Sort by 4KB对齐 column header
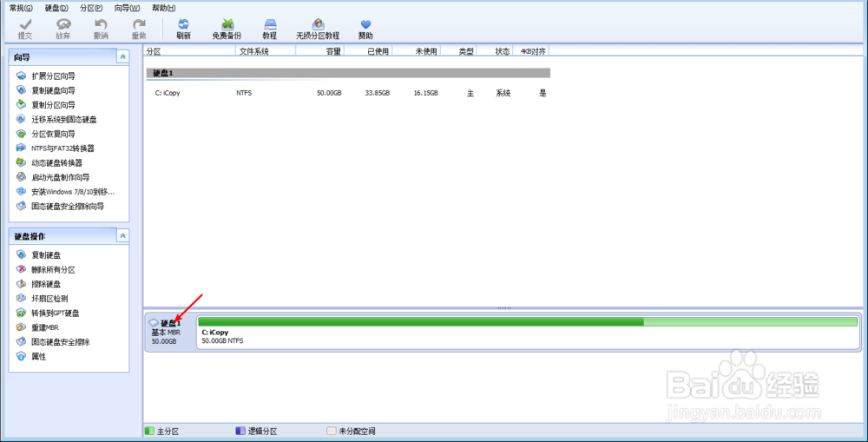This screenshot has height=442, width=868. coord(531,51)
